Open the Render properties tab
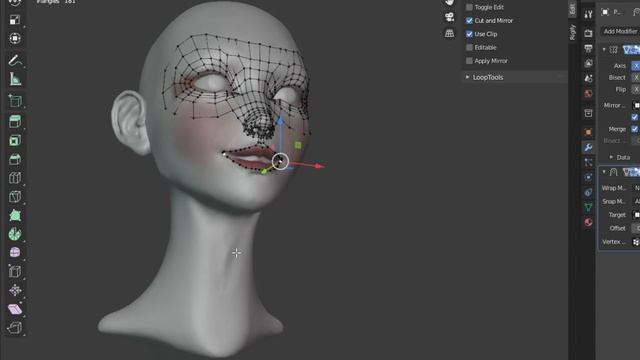640x360 pixels. pos(588,33)
